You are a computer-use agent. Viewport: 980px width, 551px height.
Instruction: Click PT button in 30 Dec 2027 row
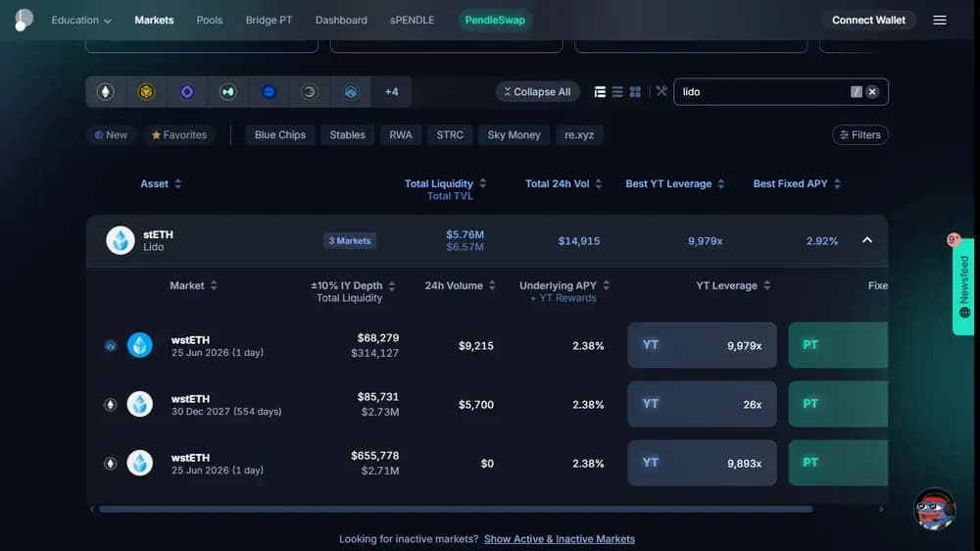coord(838,404)
